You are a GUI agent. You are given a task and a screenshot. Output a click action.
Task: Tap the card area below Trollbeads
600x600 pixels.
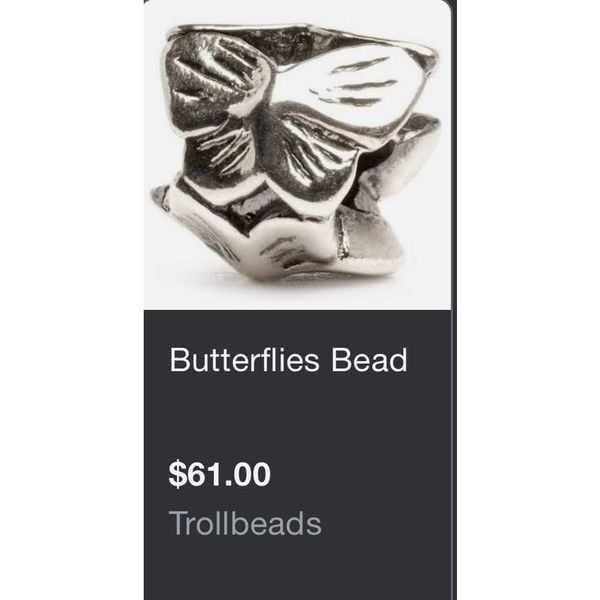[x=297, y=570]
